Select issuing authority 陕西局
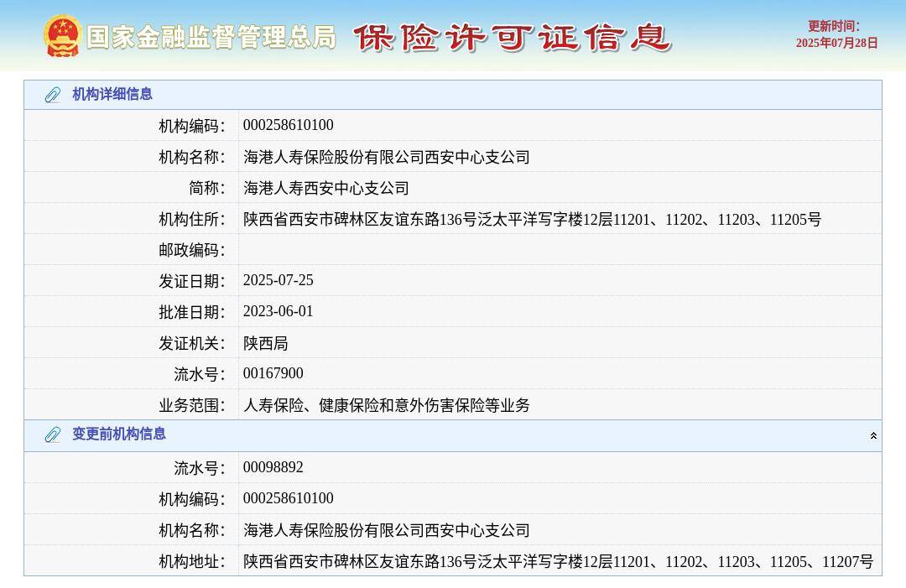 pyautogui.click(x=266, y=343)
